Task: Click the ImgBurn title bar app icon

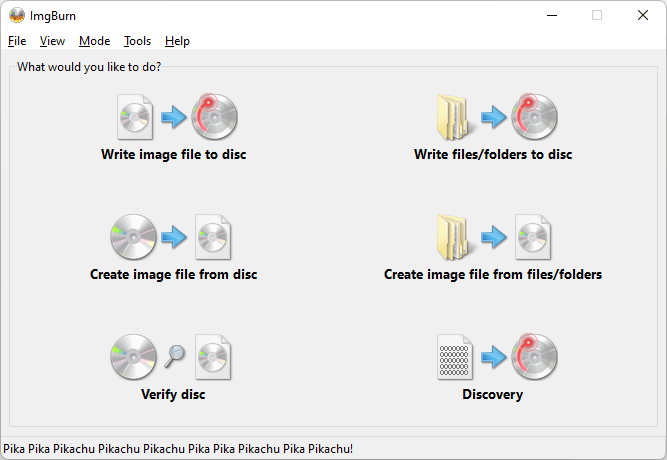Action: click(x=16, y=15)
